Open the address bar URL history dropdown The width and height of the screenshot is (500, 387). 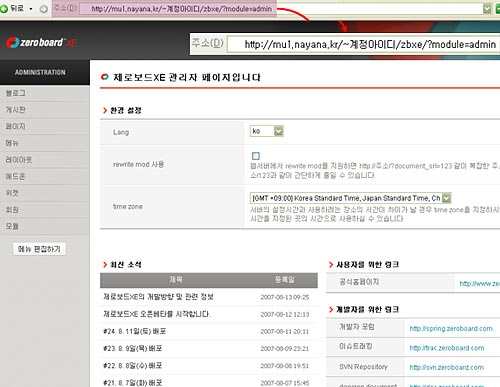click(487, 9)
